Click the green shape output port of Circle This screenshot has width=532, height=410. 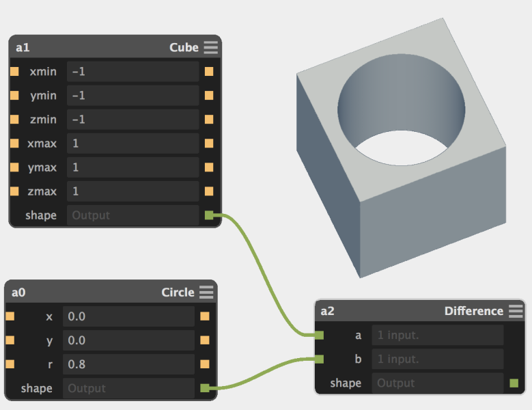205,388
